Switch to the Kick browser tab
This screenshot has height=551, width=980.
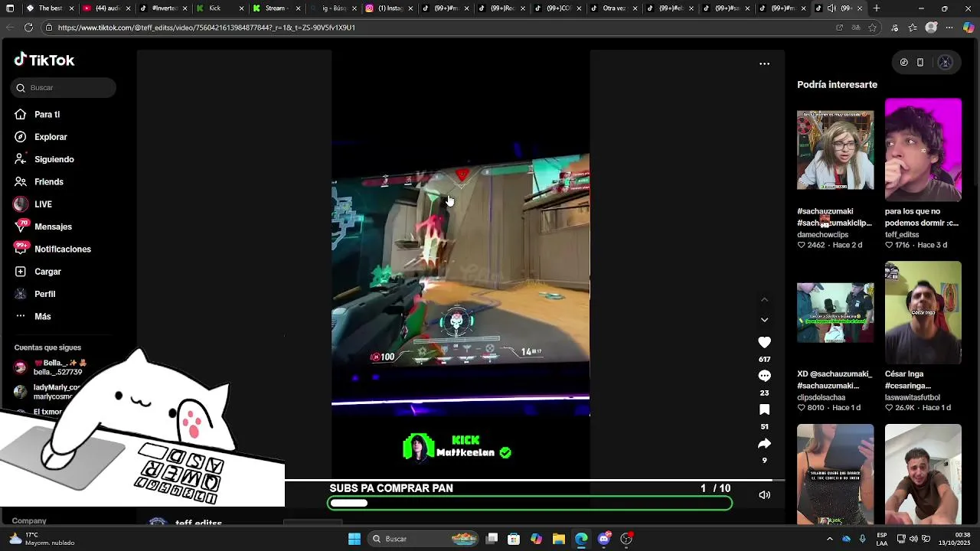pyautogui.click(x=219, y=8)
